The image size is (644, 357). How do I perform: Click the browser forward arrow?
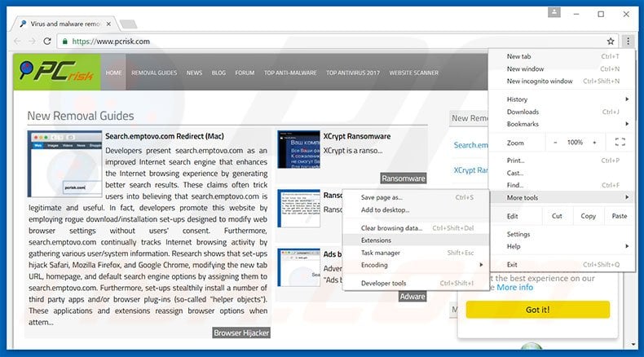click(x=32, y=41)
